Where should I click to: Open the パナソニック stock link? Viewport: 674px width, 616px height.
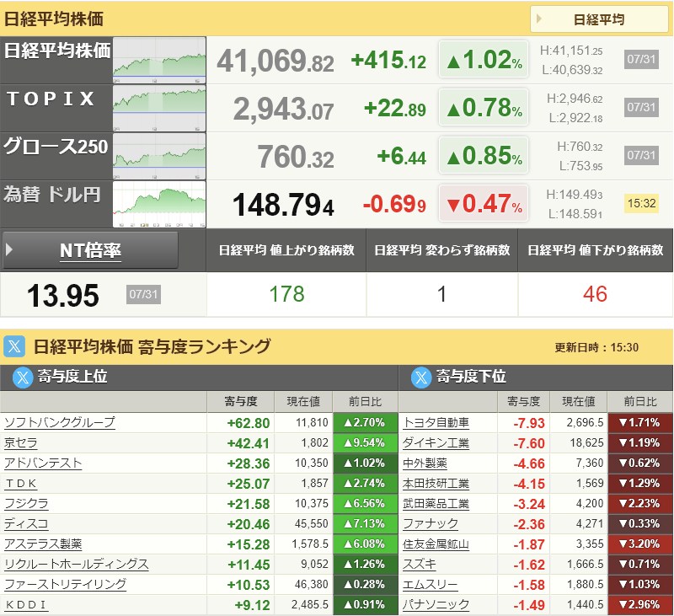(436, 604)
